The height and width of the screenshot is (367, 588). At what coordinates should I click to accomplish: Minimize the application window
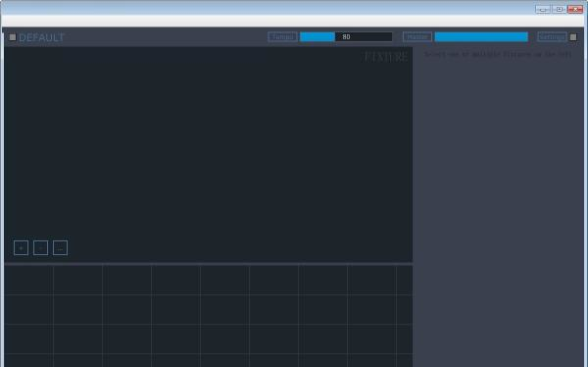tap(543, 9)
